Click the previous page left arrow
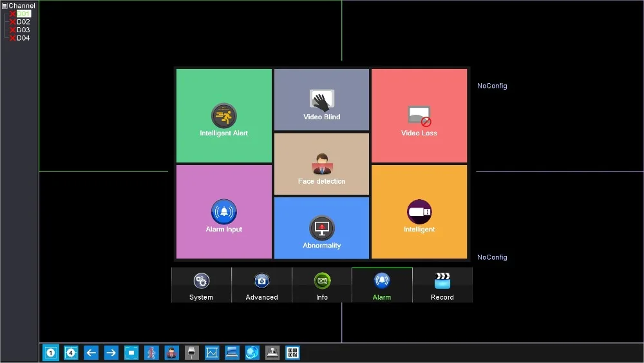644x363 pixels. click(91, 353)
